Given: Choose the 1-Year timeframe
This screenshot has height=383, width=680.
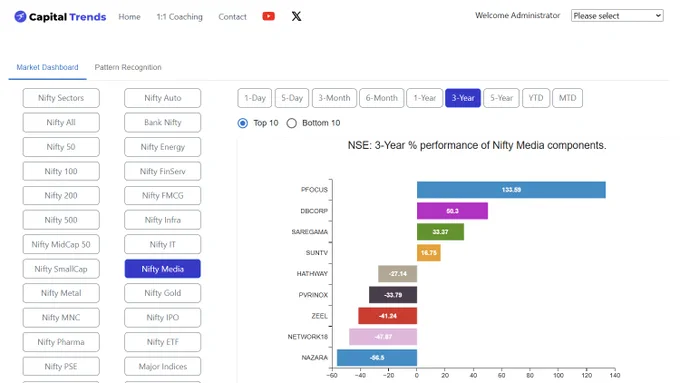Looking at the screenshot, I should coord(425,98).
